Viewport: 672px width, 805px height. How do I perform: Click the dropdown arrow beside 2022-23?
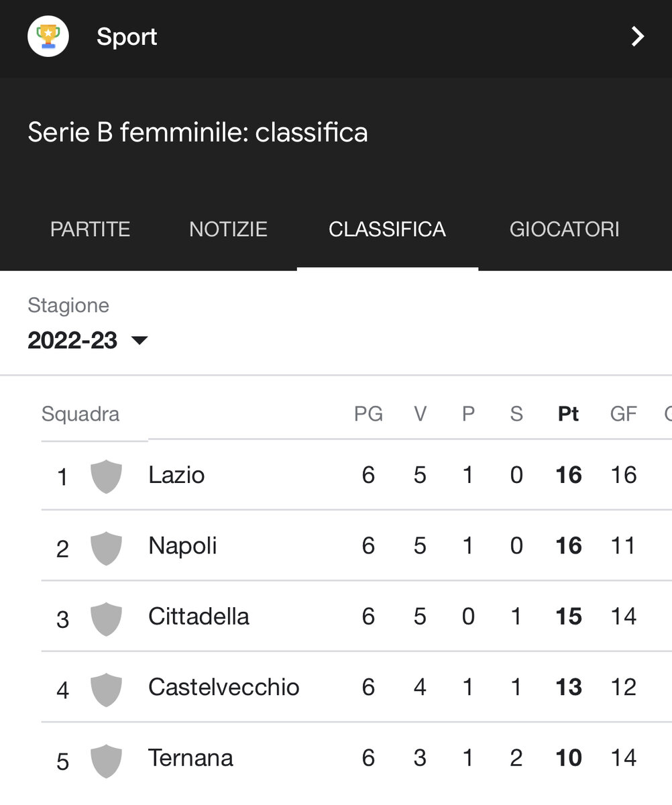[139, 341]
